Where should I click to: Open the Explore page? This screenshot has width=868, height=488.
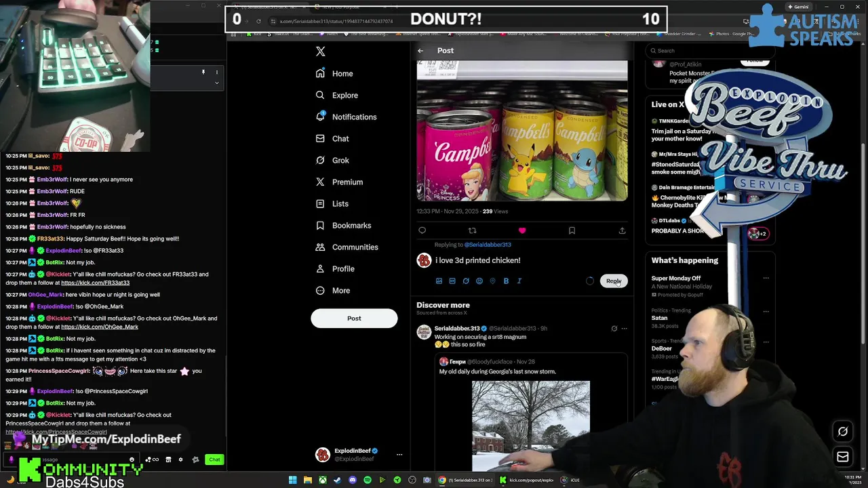pos(337,95)
